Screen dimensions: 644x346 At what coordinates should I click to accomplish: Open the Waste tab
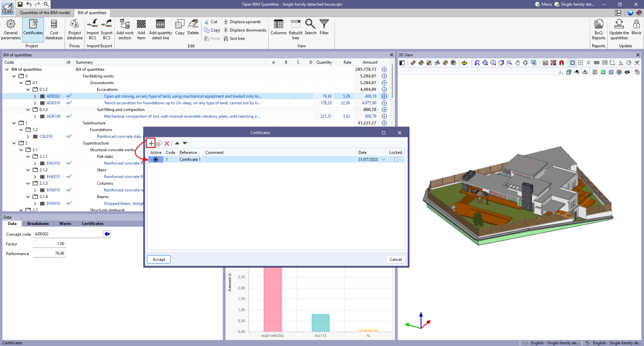point(65,224)
